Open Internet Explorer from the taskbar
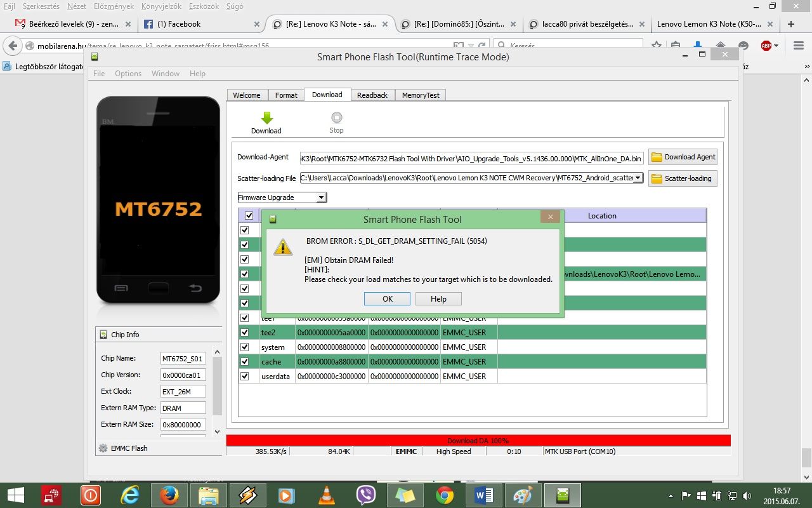 click(x=130, y=495)
